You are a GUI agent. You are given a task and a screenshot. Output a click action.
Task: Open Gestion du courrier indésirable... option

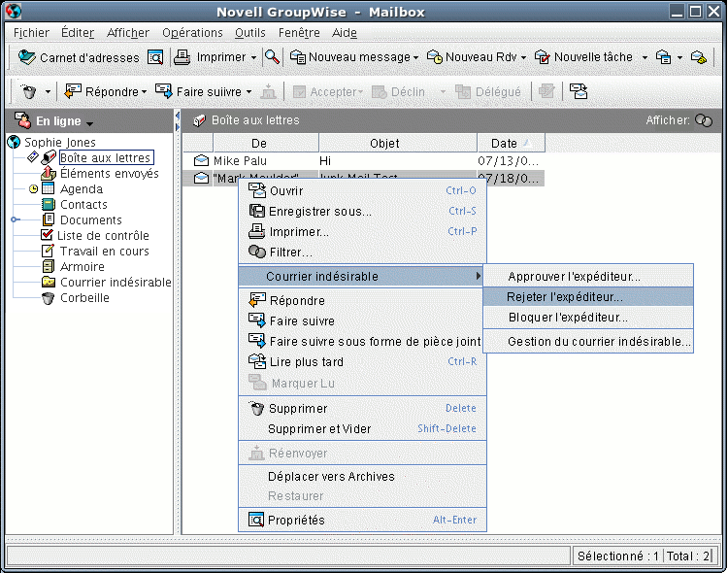(x=588, y=342)
